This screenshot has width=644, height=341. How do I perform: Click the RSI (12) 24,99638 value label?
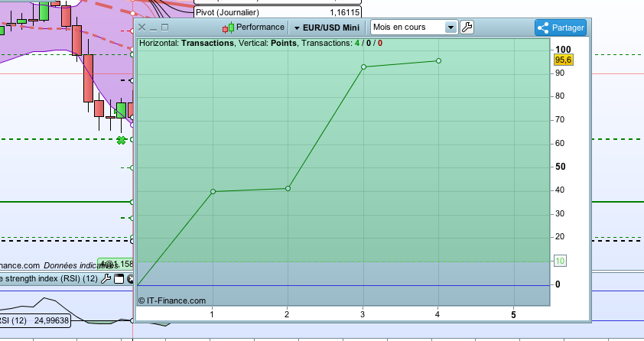click(35, 320)
